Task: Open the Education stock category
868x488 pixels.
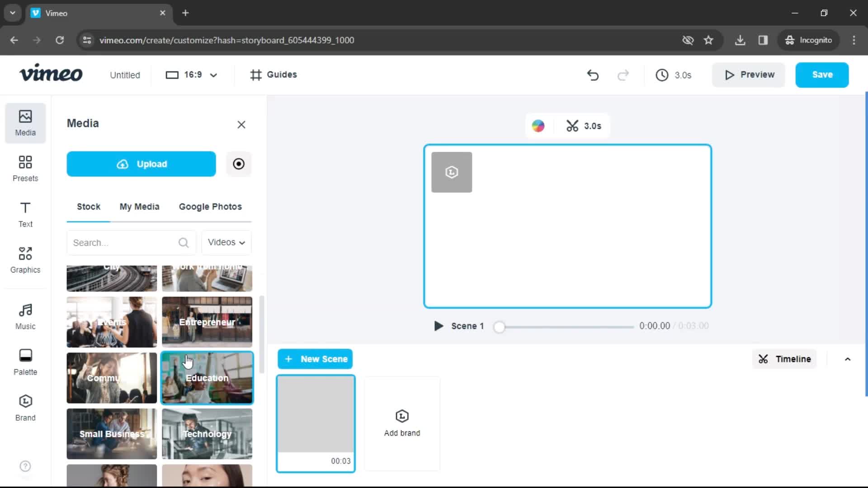Action: (x=207, y=378)
